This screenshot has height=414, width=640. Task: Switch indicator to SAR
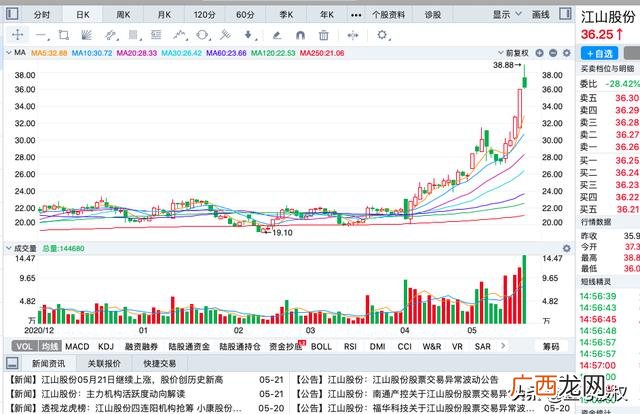point(482,347)
